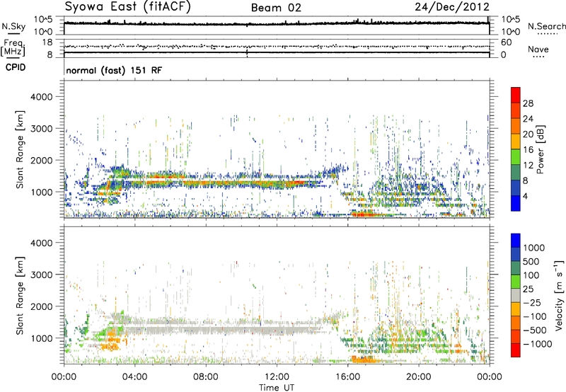Click the 'Beam 02' label
The height and width of the screenshot is (392, 566).
276,8
